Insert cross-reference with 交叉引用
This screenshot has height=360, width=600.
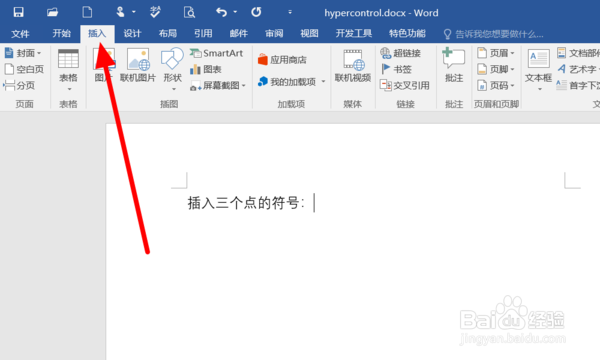[405, 85]
